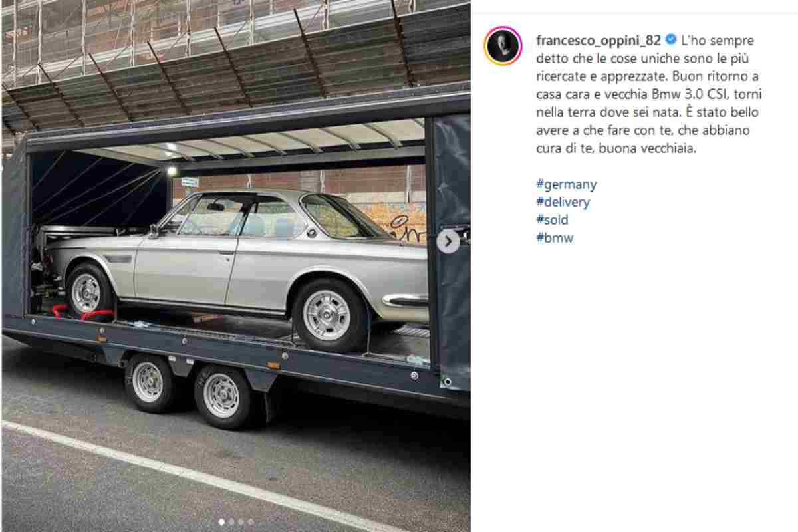Screen dimensions: 798x532
Task: Open francesco_oppini_82 profile avatar
Action: point(503,46)
